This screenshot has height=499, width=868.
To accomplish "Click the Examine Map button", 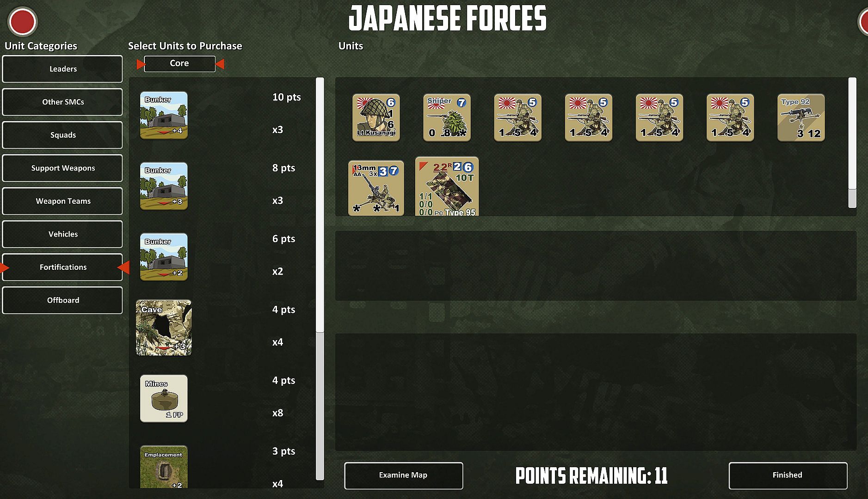I will pyautogui.click(x=403, y=475).
